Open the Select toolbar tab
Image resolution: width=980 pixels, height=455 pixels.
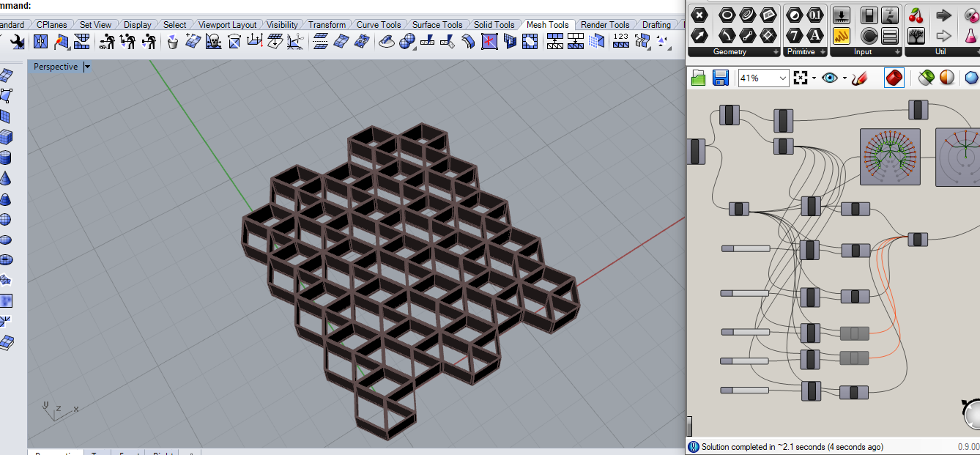tap(175, 25)
